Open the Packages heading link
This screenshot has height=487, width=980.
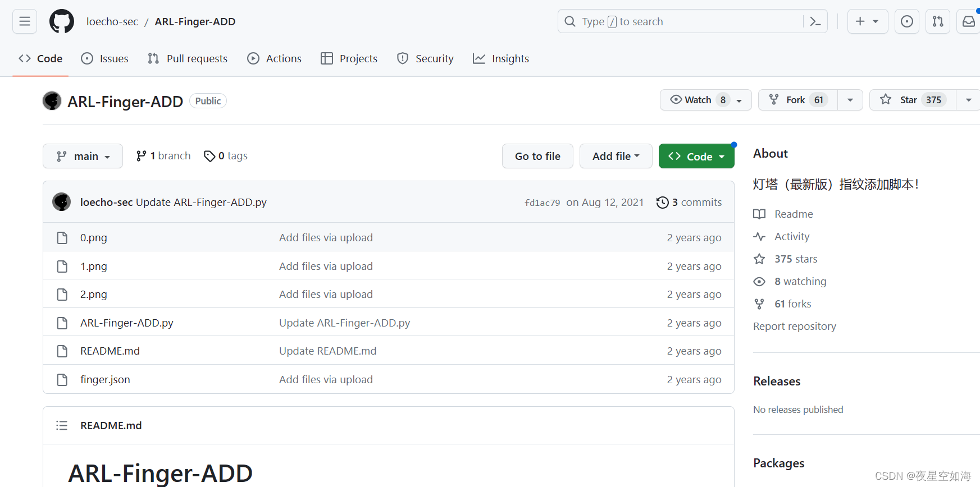pyautogui.click(x=779, y=463)
